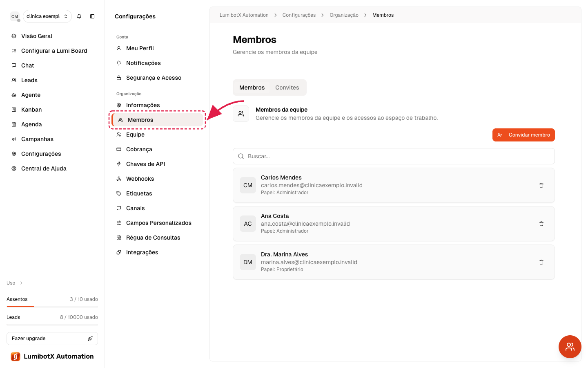Image resolution: width=588 pixels, height=368 pixels.
Task: Open the notifications bell icon
Action: 79,16
